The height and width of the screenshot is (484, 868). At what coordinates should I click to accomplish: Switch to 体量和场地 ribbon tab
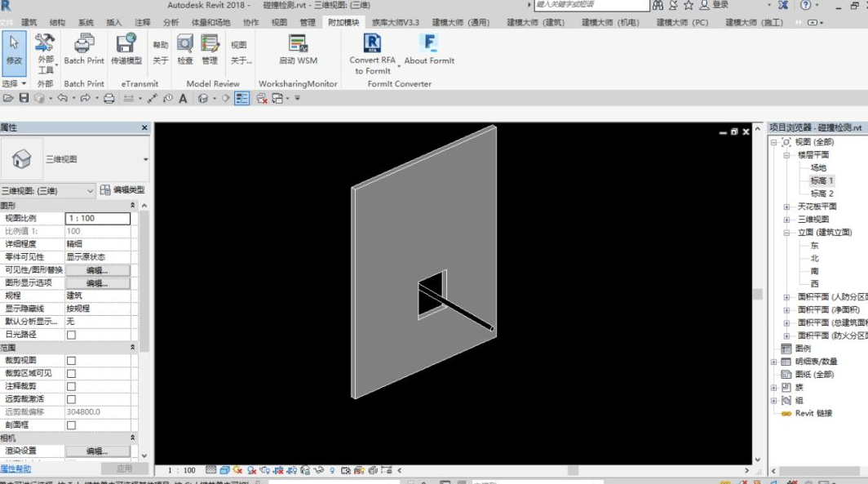211,23
